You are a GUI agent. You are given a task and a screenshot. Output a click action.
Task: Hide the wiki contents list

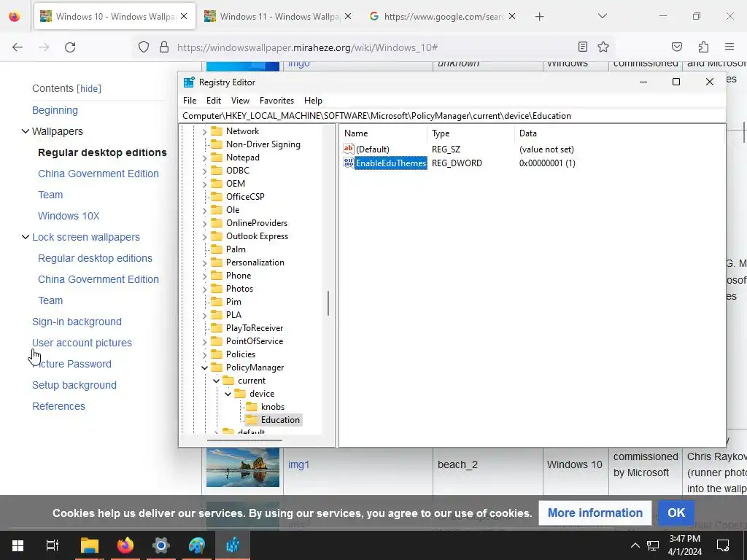89,88
